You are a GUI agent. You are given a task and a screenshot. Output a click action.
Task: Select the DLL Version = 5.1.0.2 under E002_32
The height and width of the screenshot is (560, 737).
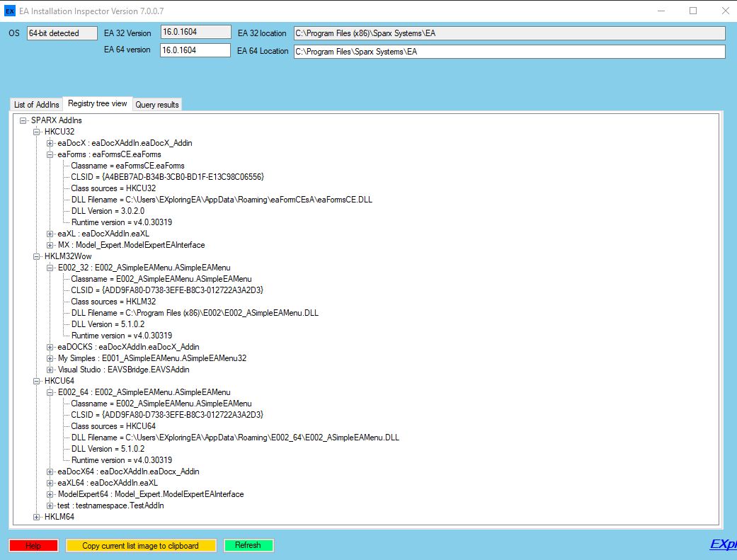108,324
